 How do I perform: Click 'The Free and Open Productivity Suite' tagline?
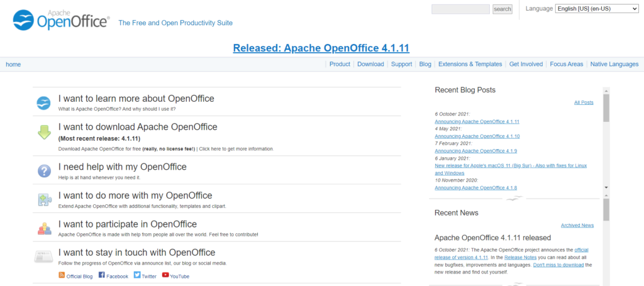tap(175, 23)
